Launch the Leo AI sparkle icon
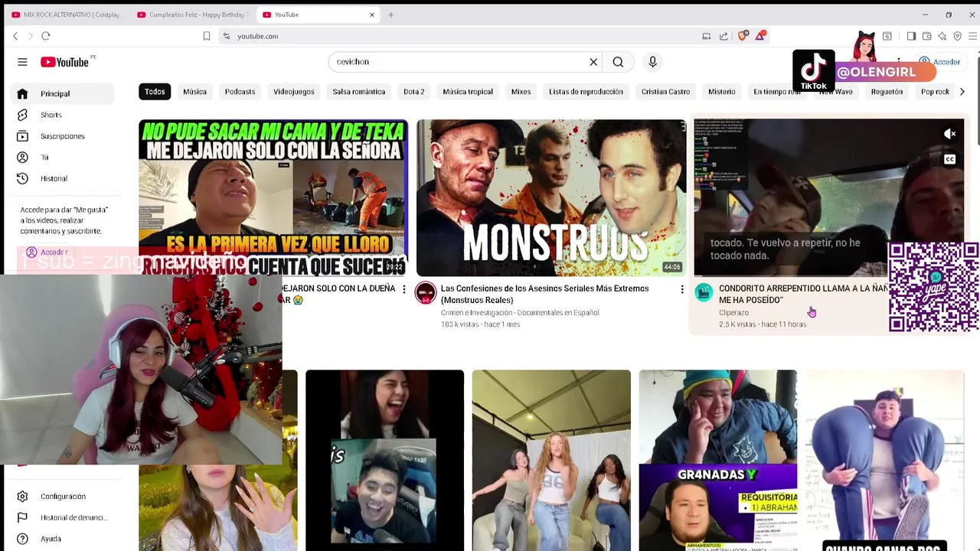The width and height of the screenshot is (980, 551). pyautogui.click(x=942, y=36)
